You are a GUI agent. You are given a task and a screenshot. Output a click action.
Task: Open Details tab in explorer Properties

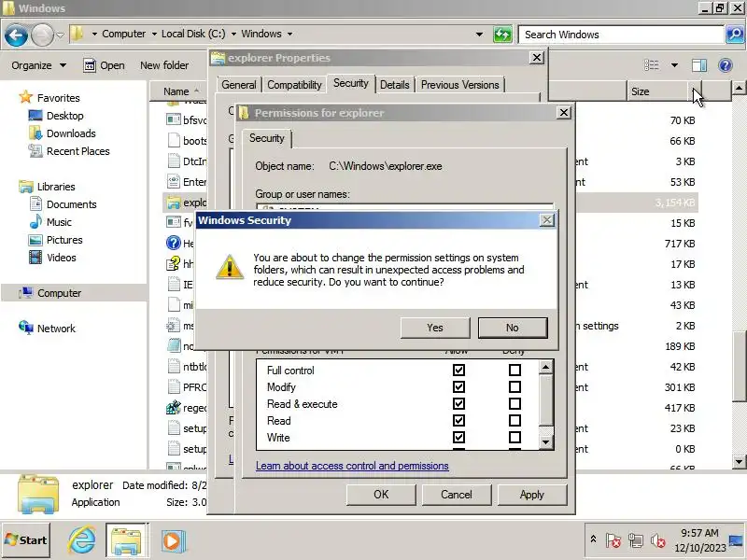click(x=394, y=85)
